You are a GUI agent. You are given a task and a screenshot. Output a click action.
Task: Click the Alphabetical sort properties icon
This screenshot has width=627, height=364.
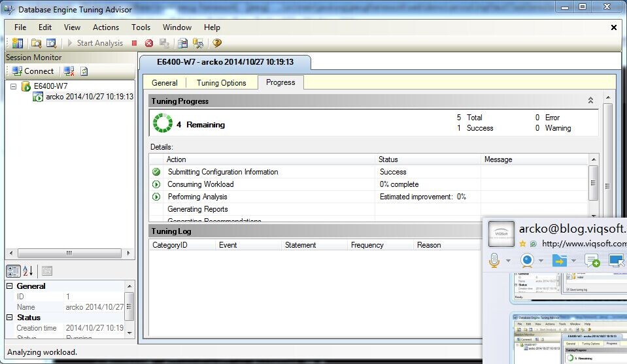point(27,271)
